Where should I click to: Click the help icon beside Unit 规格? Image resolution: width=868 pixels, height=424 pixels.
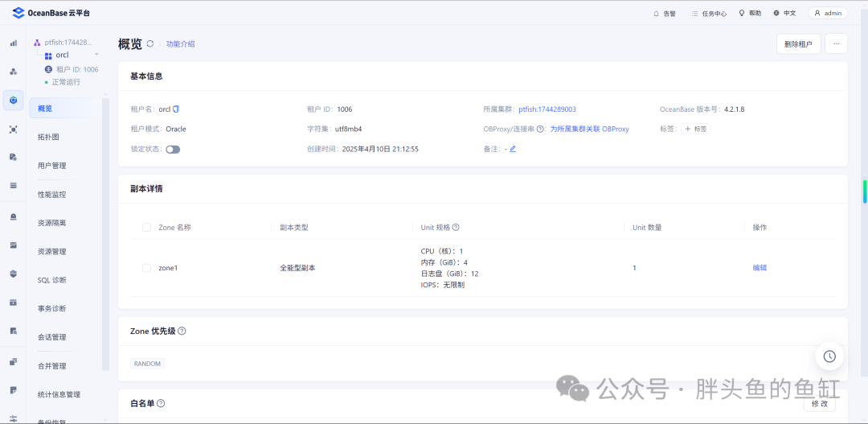pos(457,227)
